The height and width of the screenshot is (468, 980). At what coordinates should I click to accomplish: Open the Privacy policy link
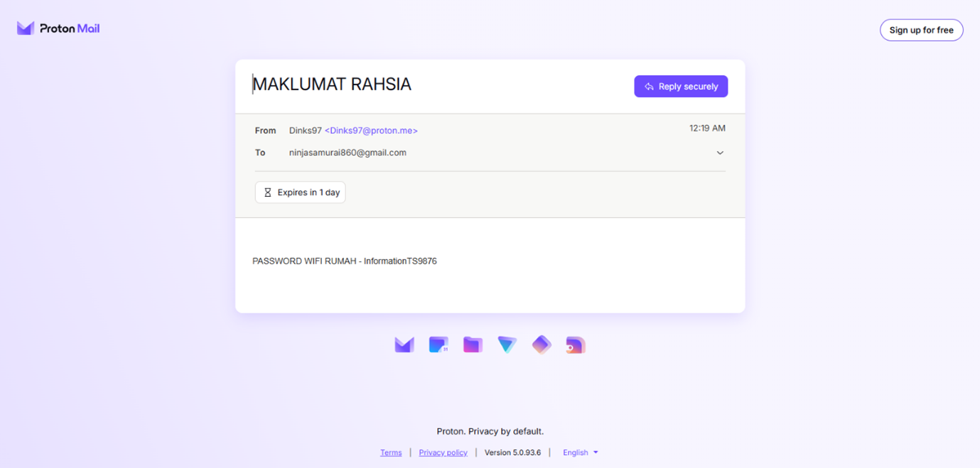(443, 452)
